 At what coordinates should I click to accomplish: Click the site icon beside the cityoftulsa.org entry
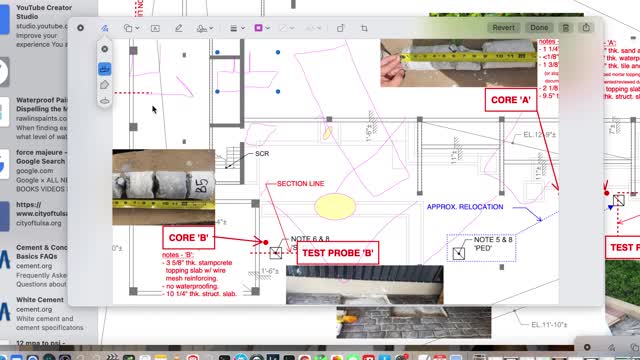tap(4, 217)
